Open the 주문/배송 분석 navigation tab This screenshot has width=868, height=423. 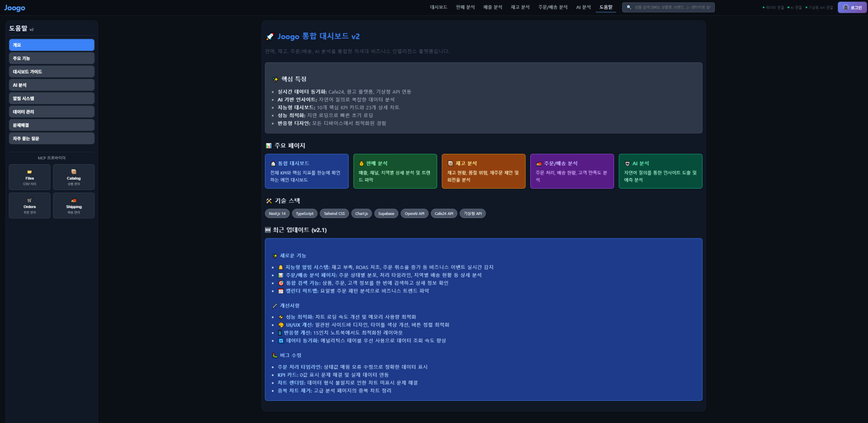(552, 7)
